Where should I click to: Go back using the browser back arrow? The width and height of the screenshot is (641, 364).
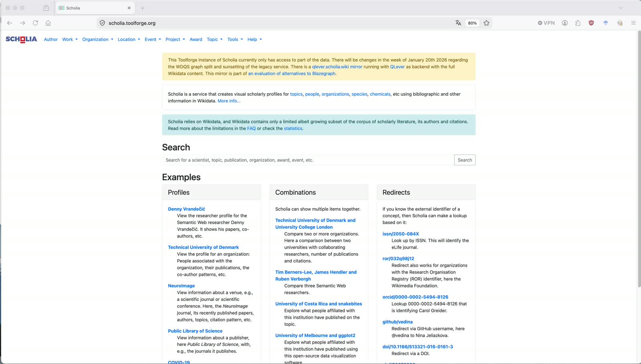[10, 23]
